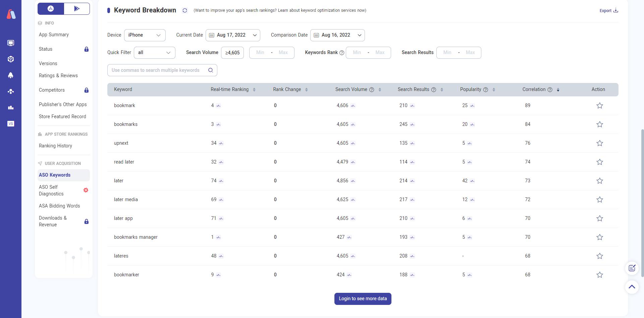Viewport: 644px width, 318px height.
Task: Star the upnext keyword row
Action: click(x=600, y=143)
